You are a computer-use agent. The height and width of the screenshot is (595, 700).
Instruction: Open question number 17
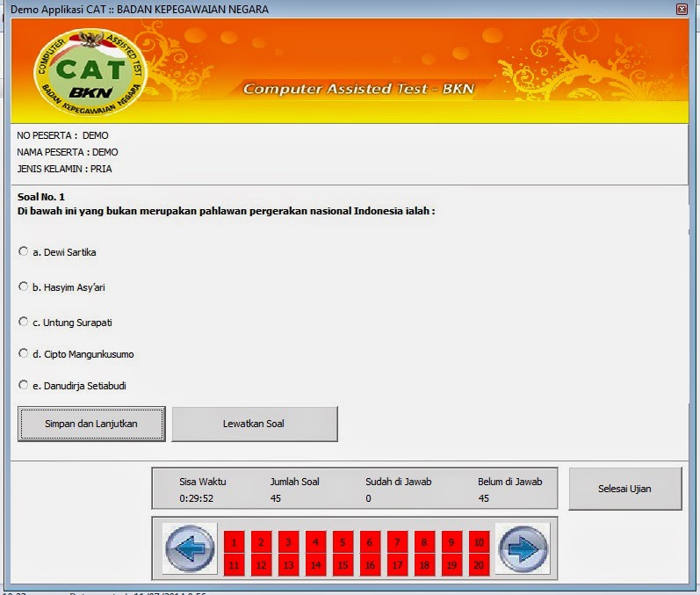pos(397,564)
